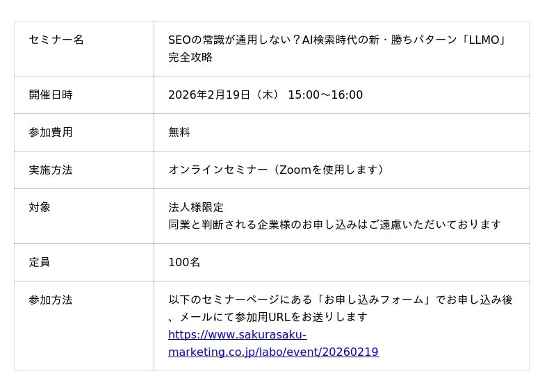556x392 pixels.
Task: Select the 参加費用 label cell
Action: [x=51, y=133]
